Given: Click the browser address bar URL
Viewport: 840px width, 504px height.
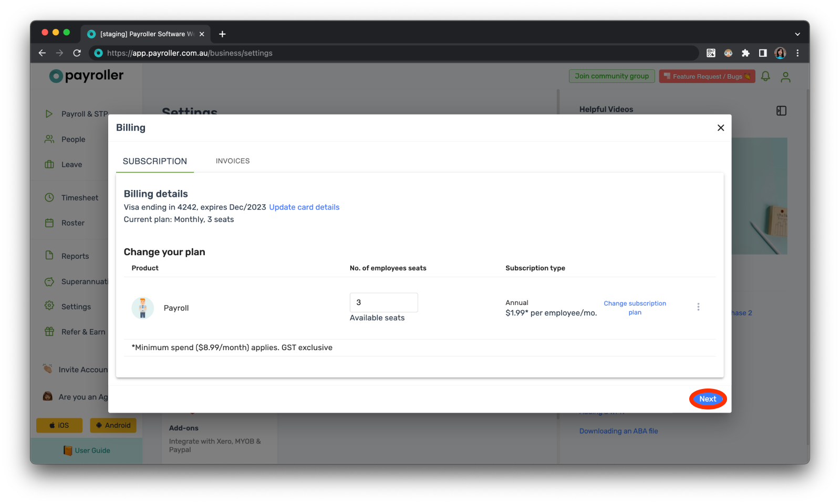Looking at the screenshot, I should point(190,53).
